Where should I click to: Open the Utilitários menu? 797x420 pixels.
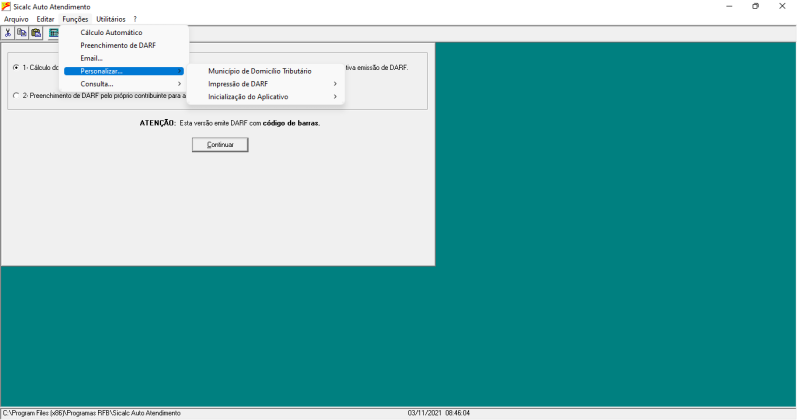pyautogui.click(x=111, y=19)
